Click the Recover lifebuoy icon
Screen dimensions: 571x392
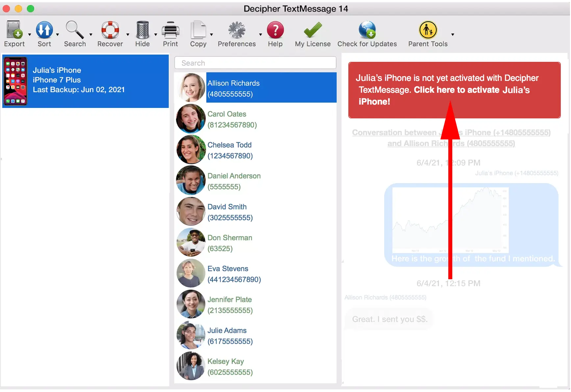pos(110,30)
